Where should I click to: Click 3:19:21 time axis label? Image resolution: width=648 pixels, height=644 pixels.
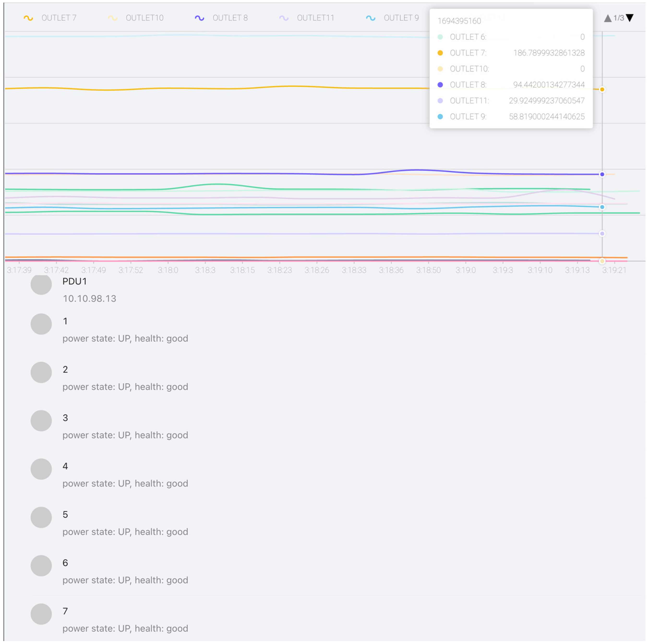click(x=614, y=270)
